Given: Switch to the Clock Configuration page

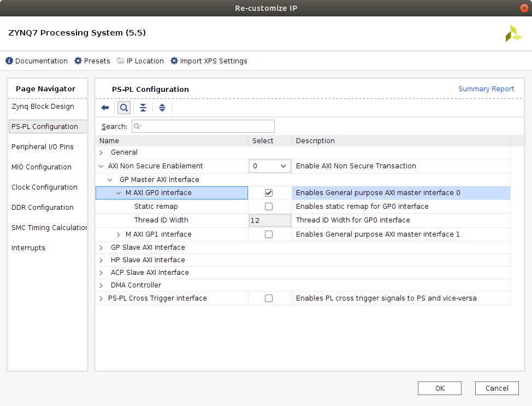Looking at the screenshot, I should point(44,187).
